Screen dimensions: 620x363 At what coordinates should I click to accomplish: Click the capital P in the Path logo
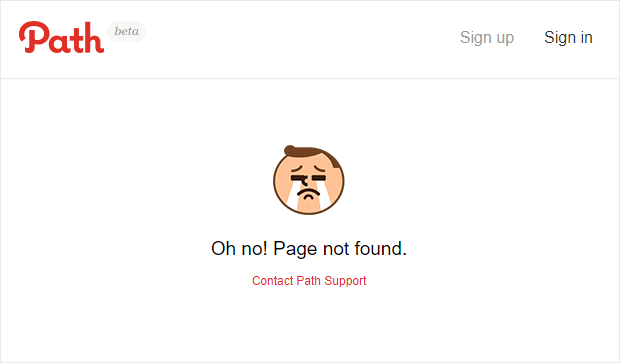pos(32,37)
